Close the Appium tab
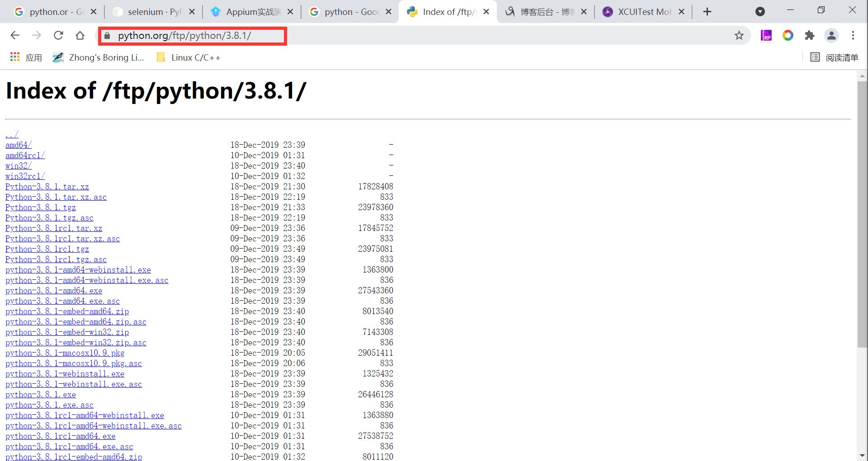Image resolution: width=868 pixels, height=461 pixels. coord(290,12)
